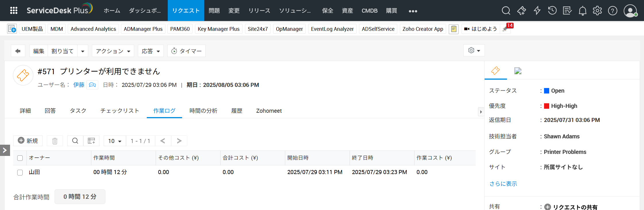Viewport: 644px width, 210px height.
Task: Expand the アクション dropdown
Action: click(113, 51)
